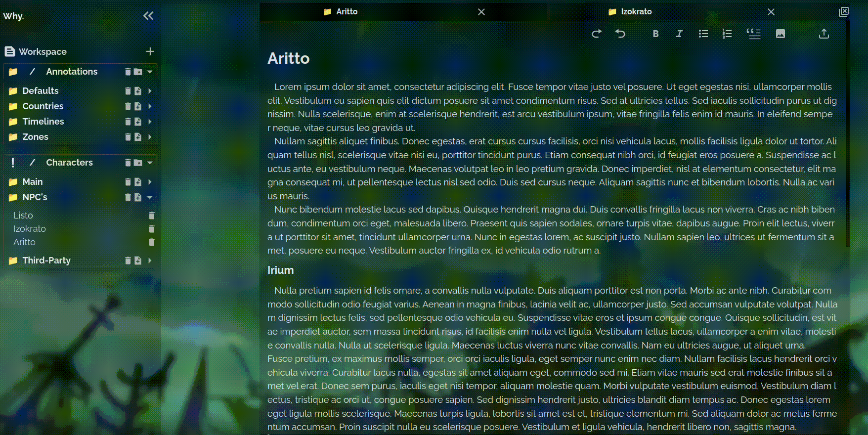Delete the Annotations section
The image size is (868, 435).
[128, 72]
